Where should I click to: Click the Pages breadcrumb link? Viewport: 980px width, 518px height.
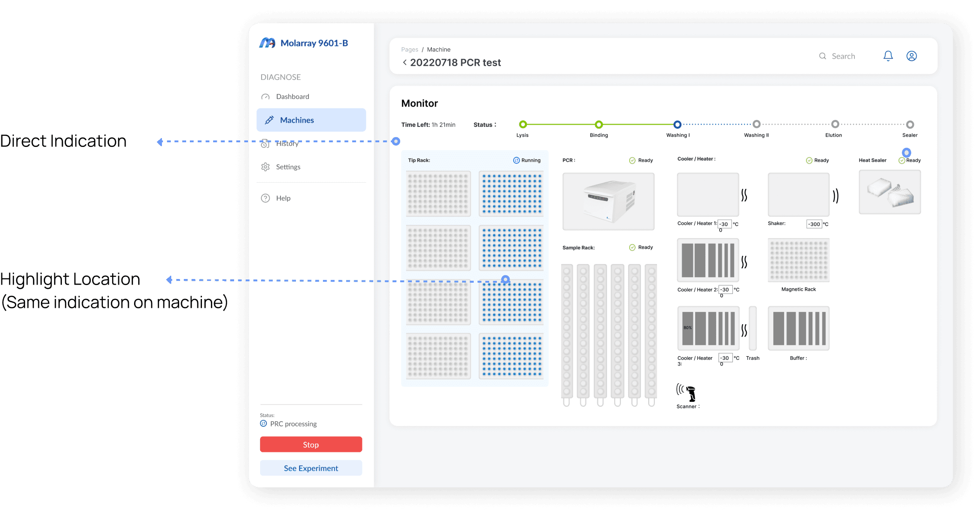pyautogui.click(x=409, y=49)
